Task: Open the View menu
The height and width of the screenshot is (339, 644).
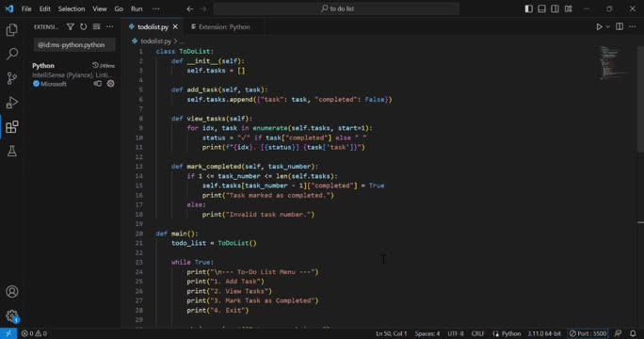Action: [x=100, y=8]
